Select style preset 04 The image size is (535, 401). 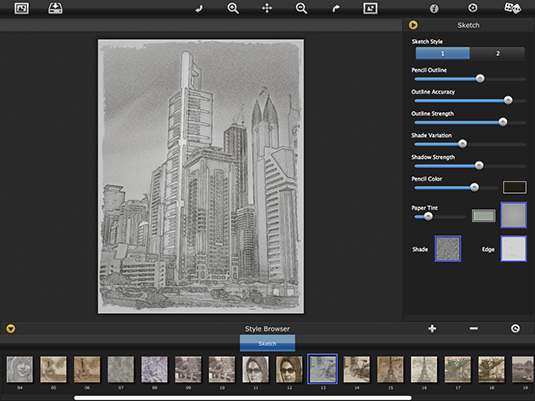20,369
